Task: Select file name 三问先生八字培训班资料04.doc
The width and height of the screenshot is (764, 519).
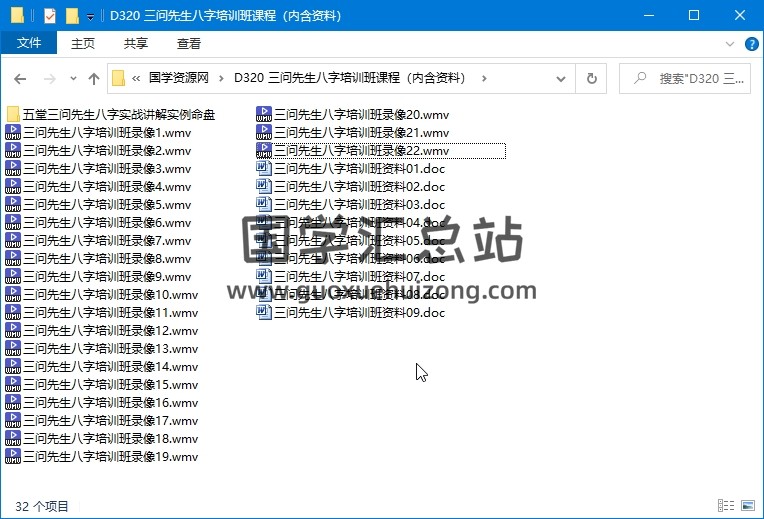Action: pos(360,223)
